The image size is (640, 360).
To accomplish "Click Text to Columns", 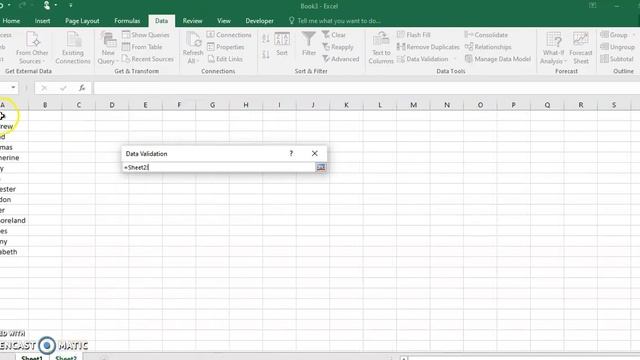I will pos(381,48).
